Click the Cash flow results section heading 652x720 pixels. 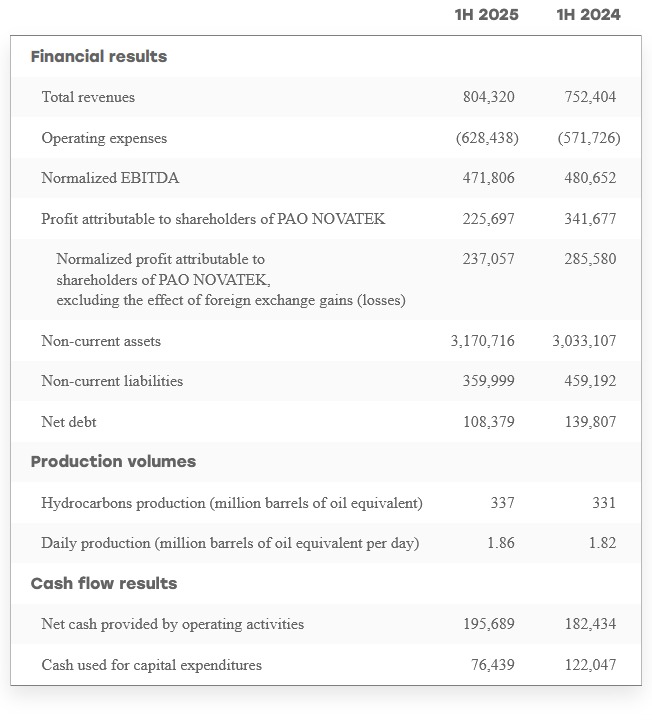[x=104, y=584]
